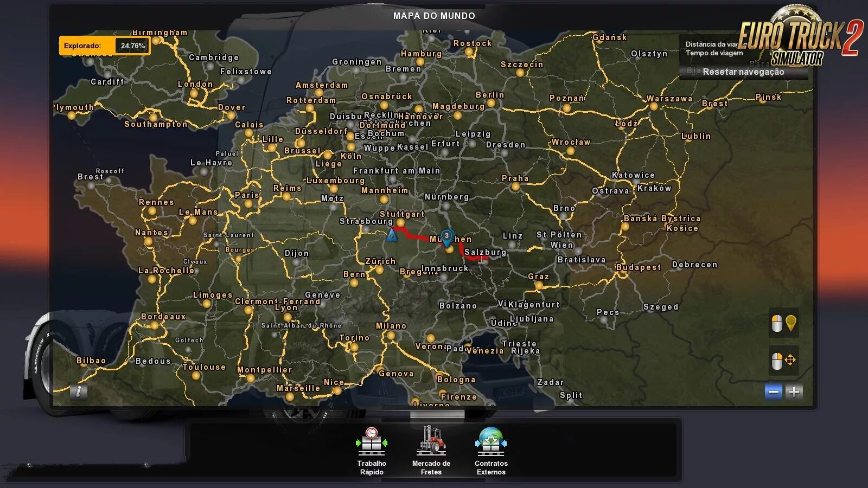Image resolution: width=868 pixels, height=488 pixels.
Task: Click the Nantes city marker
Action: (x=148, y=241)
